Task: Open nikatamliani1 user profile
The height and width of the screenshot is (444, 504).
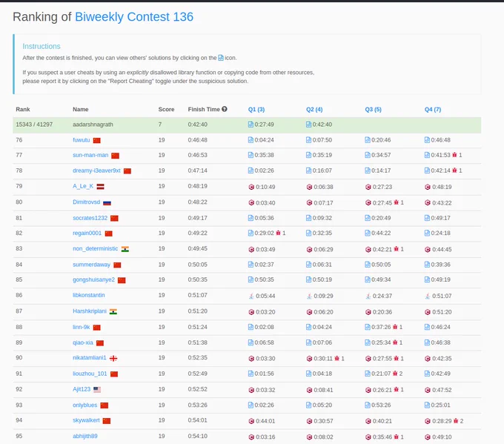Action: click(90, 357)
